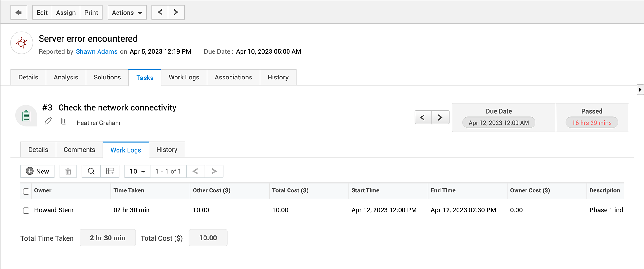Open the column chooser table icon
644x269 pixels.
110,172
